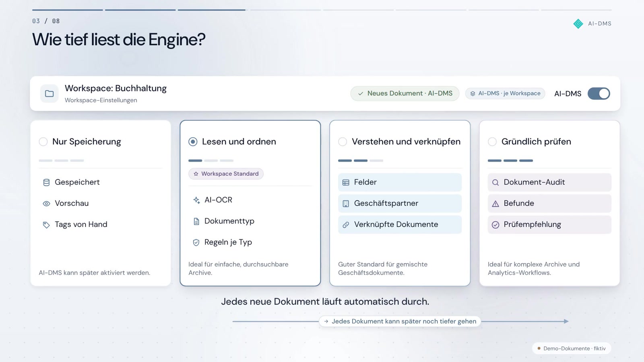Image resolution: width=644 pixels, height=362 pixels.
Task: Select the Gründlich prüfen radio button
Action: click(492, 142)
